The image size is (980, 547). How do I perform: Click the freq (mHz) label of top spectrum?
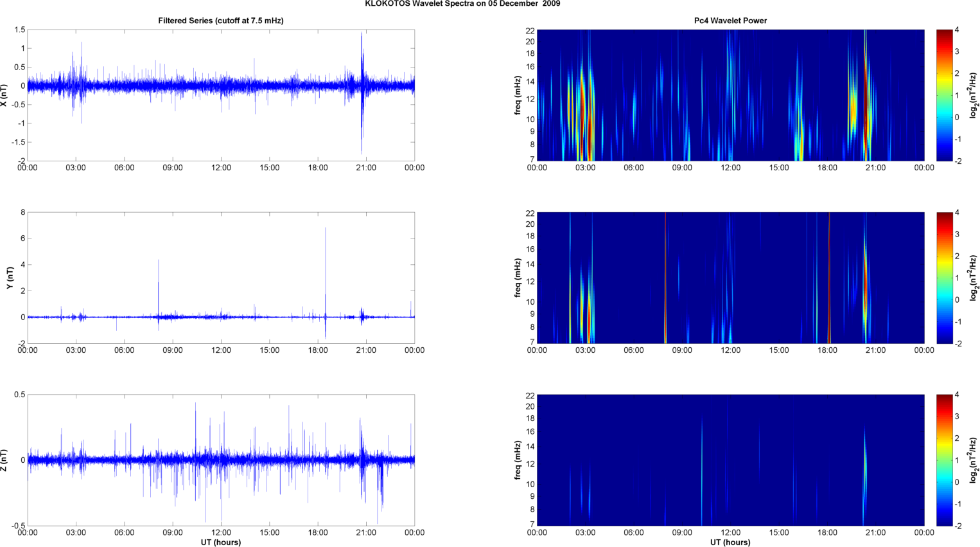(518, 95)
